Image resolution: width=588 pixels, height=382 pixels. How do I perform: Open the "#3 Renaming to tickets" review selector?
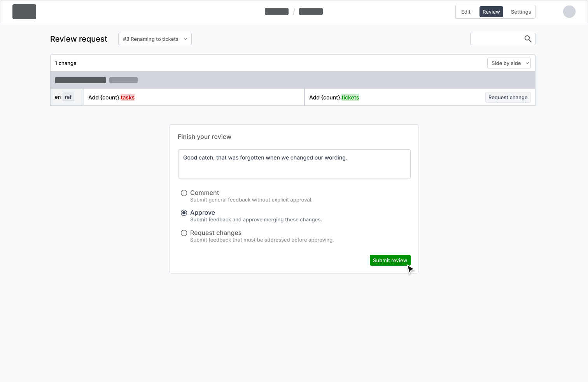pyautogui.click(x=155, y=39)
